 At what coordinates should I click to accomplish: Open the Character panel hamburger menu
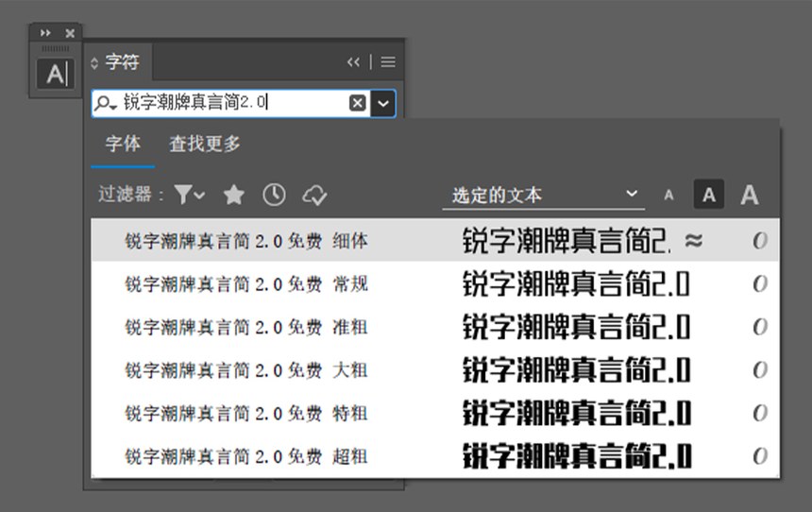[x=388, y=62]
